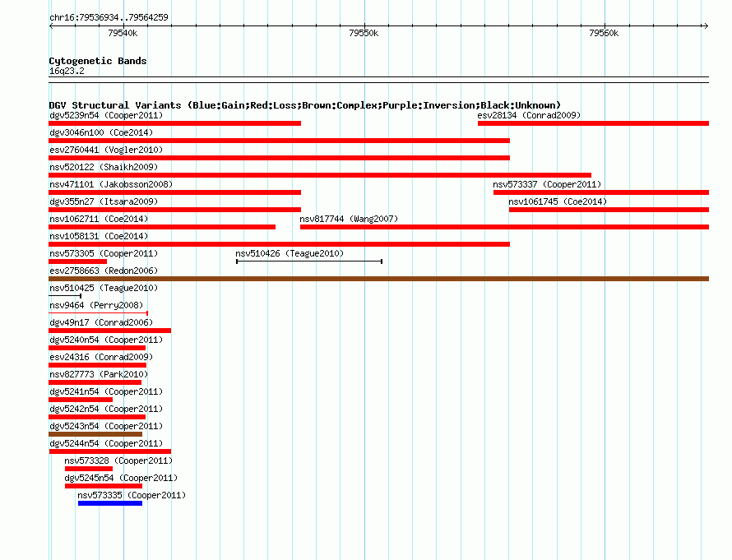Click dgv49n17 (Conrad2006) label
This screenshot has height=560, width=732.
pyautogui.click(x=101, y=322)
